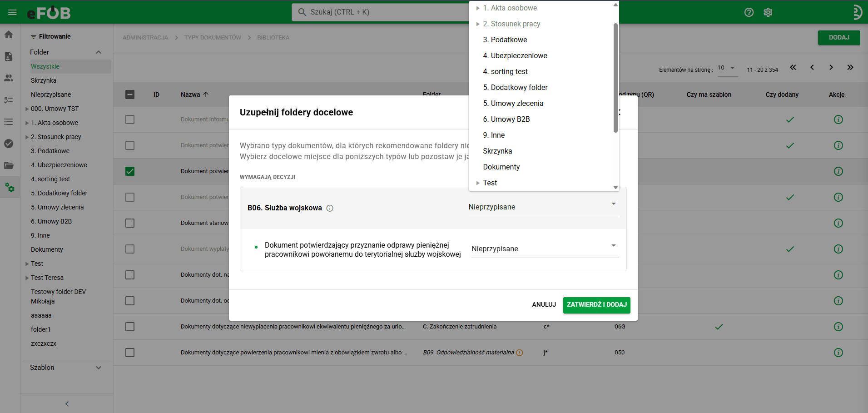
Task: Open folder dropdown for odprawy pieniężnej document
Action: (545, 249)
